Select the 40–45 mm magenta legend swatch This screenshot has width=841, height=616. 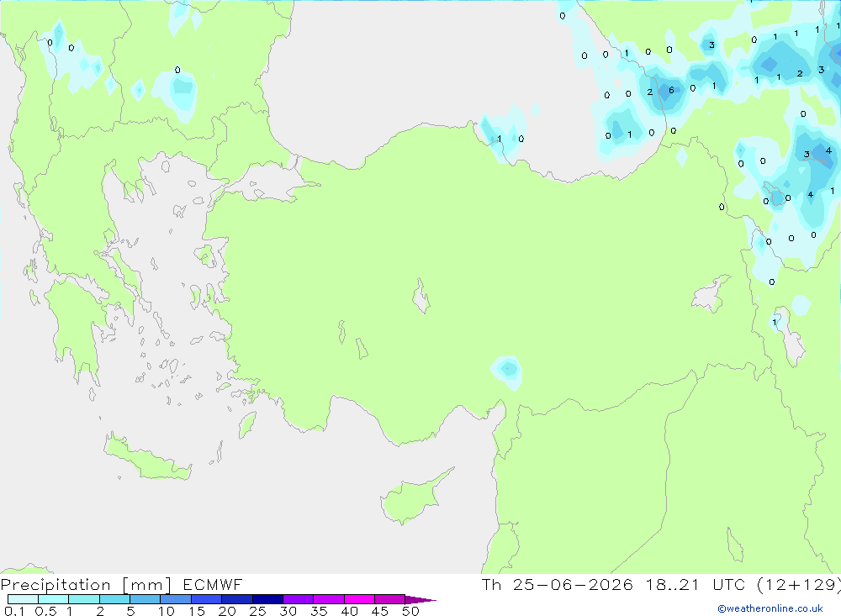click(359, 599)
